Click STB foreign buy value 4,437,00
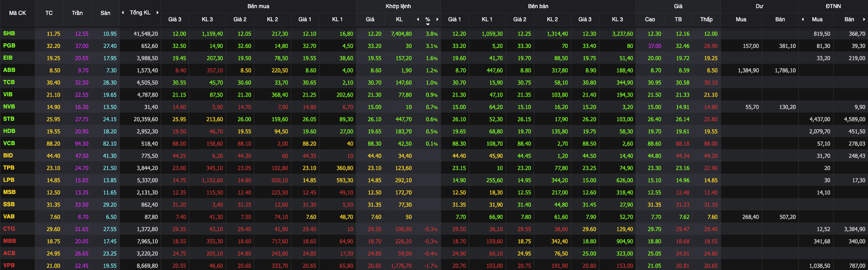The height and width of the screenshot is (270, 868). (820, 119)
